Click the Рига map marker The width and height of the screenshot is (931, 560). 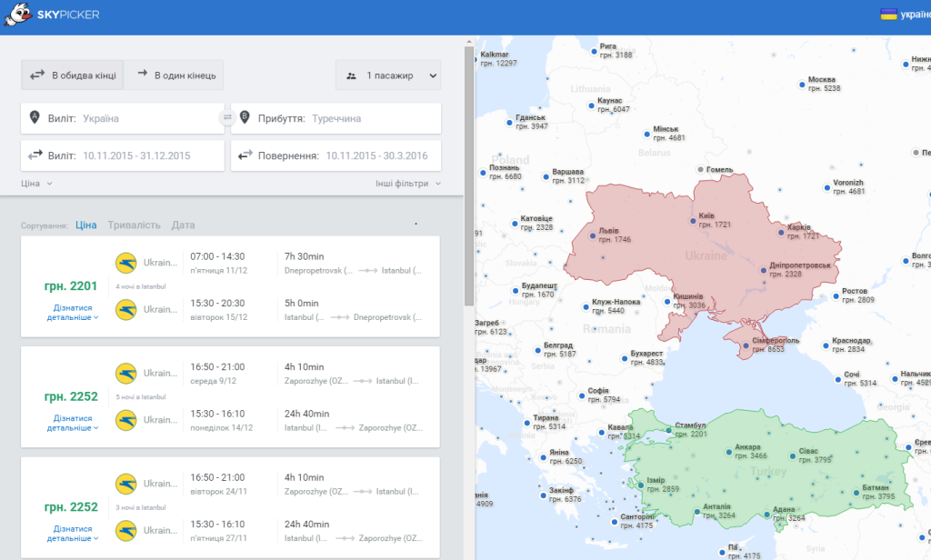pyautogui.click(x=594, y=51)
